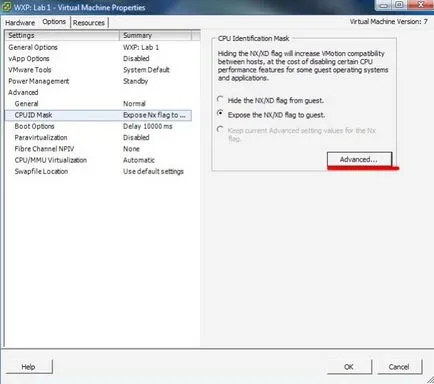Select General under Advanced
Screen dimensions: 434x384
click(98, 104)
